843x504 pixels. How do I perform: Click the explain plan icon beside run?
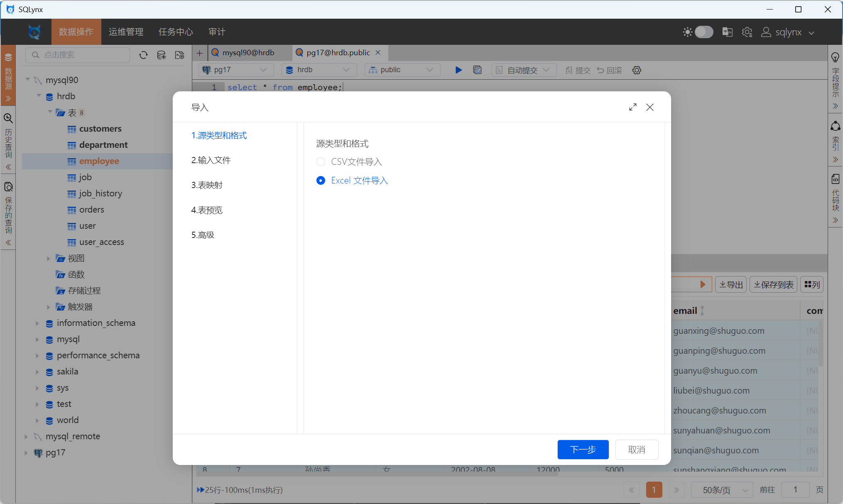click(478, 70)
